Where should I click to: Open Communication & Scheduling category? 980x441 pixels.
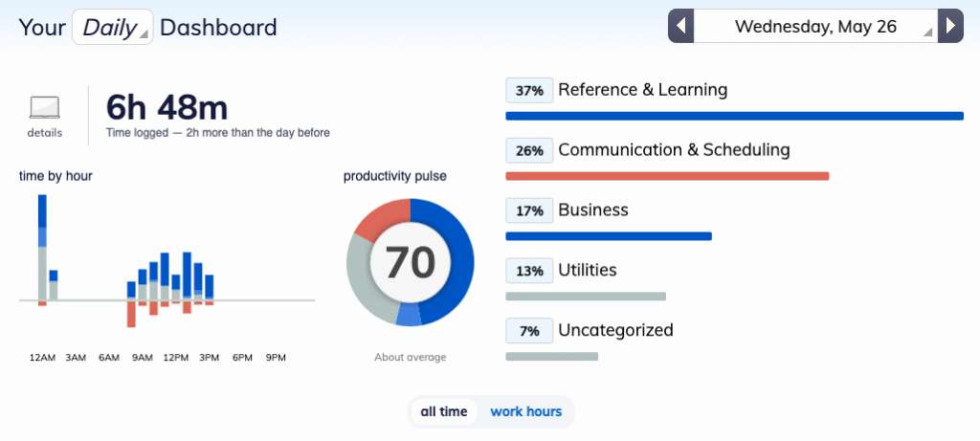click(674, 150)
